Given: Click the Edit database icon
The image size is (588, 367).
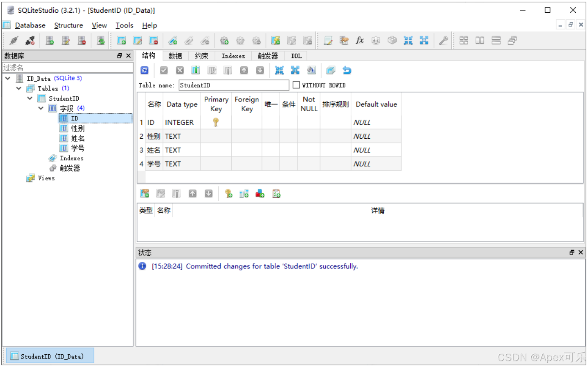Looking at the screenshot, I should pos(66,41).
